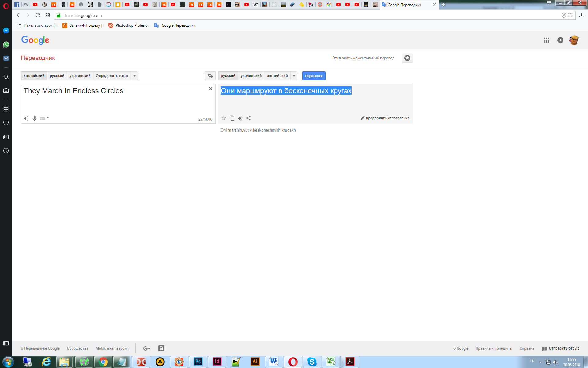
Task: Go to the Google logo home
Action: tap(35, 40)
